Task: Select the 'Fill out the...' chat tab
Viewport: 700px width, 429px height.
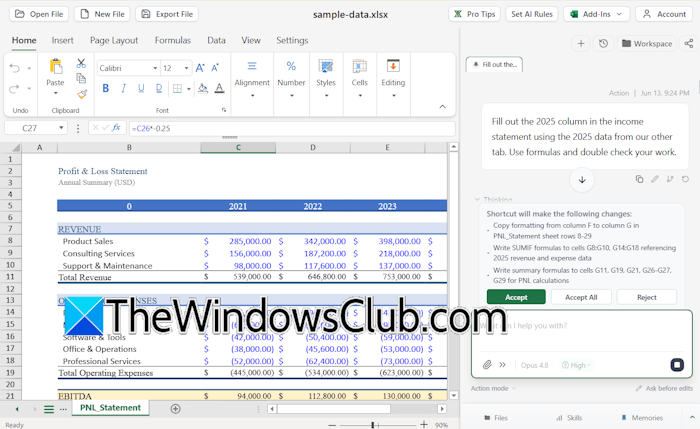Action: (x=494, y=65)
